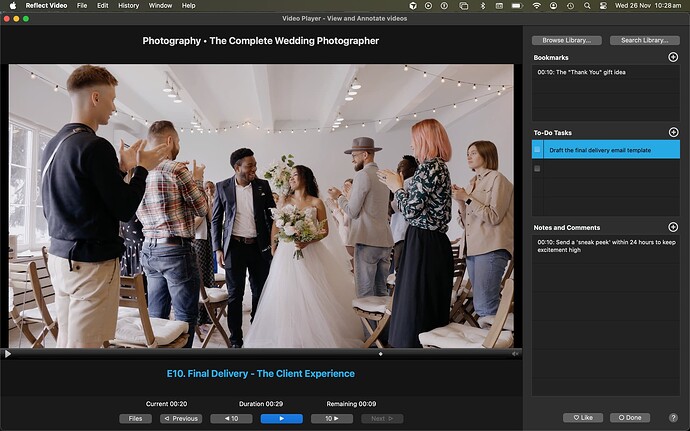Click the small play icon below video
Viewport: 690px width, 431px height.
[x=8, y=353]
